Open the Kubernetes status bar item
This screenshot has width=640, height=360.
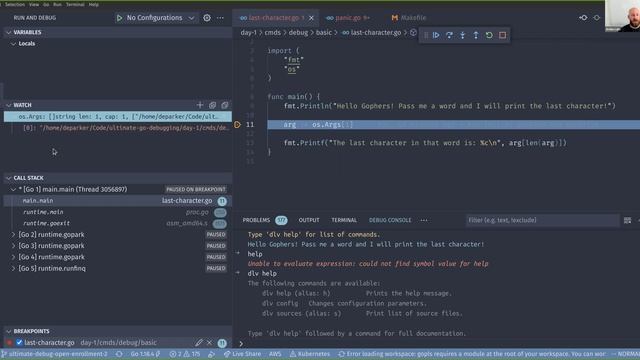click(310, 354)
